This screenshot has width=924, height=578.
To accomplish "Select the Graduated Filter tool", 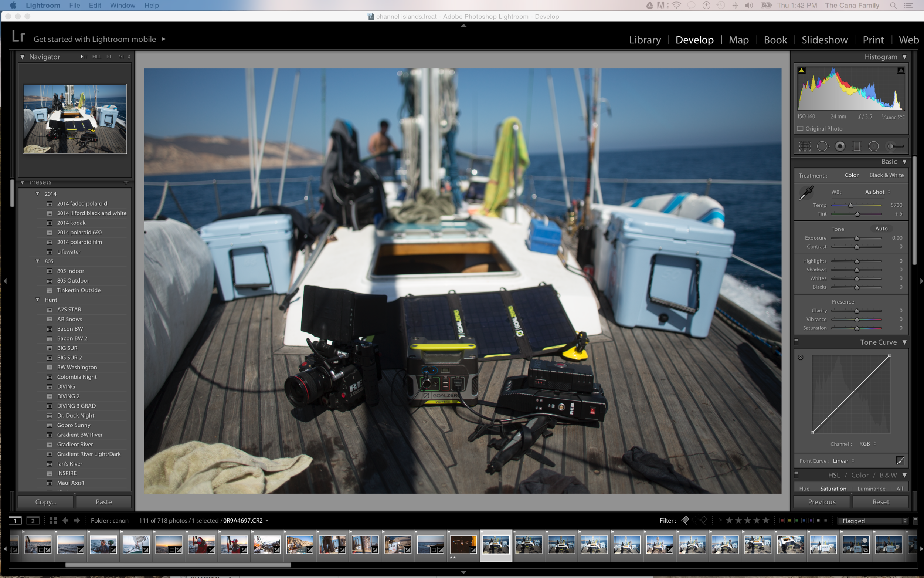I will click(x=857, y=146).
